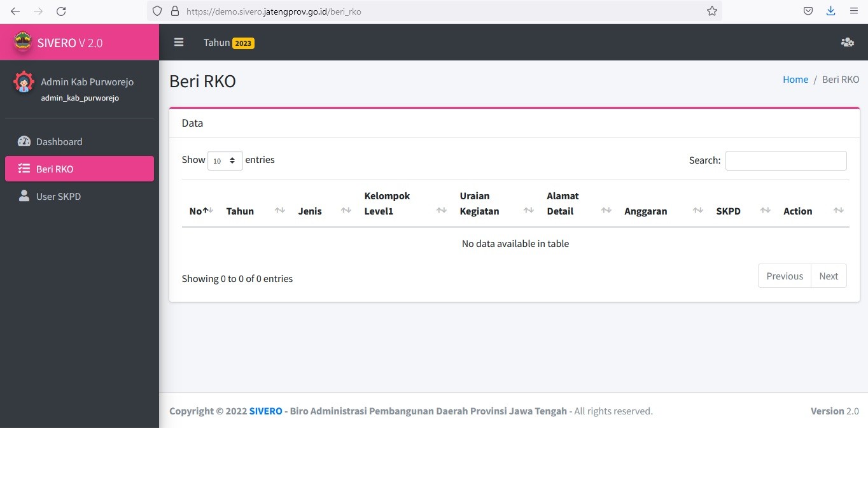Sort table by Jenis column
Viewport: 868px width, 494px height.
click(x=324, y=204)
